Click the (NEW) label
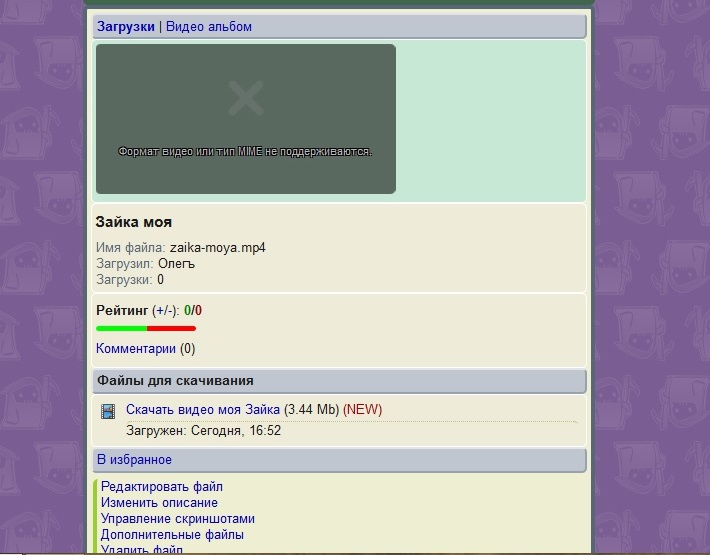Screen dimensions: 710x555 tap(363, 410)
